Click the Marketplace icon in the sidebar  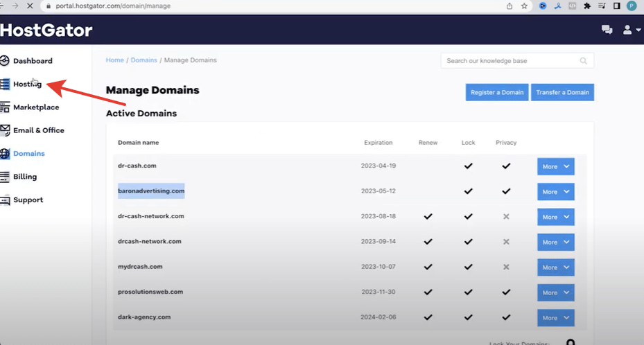tap(5, 107)
